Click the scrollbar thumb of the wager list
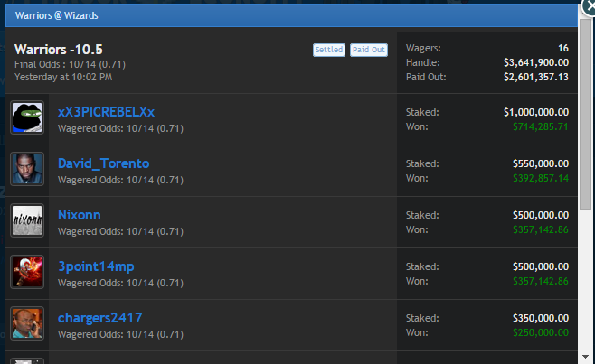Viewport: 595px width, 364px height. (586, 114)
